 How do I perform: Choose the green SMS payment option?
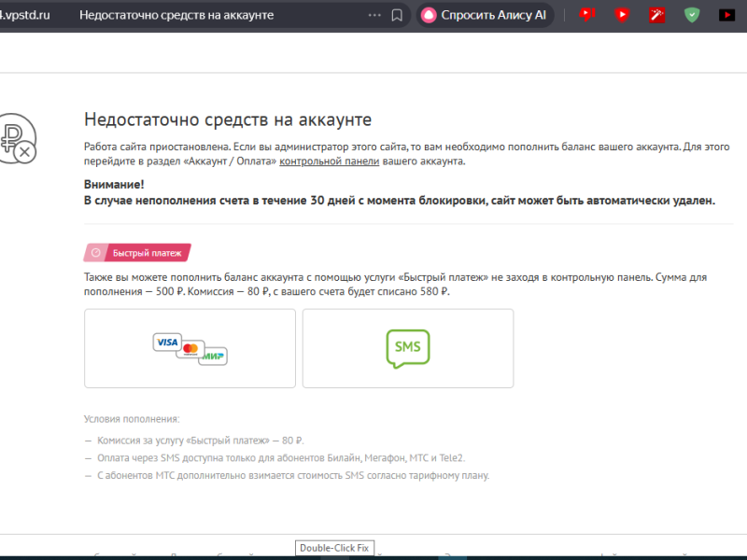[407, 348]
